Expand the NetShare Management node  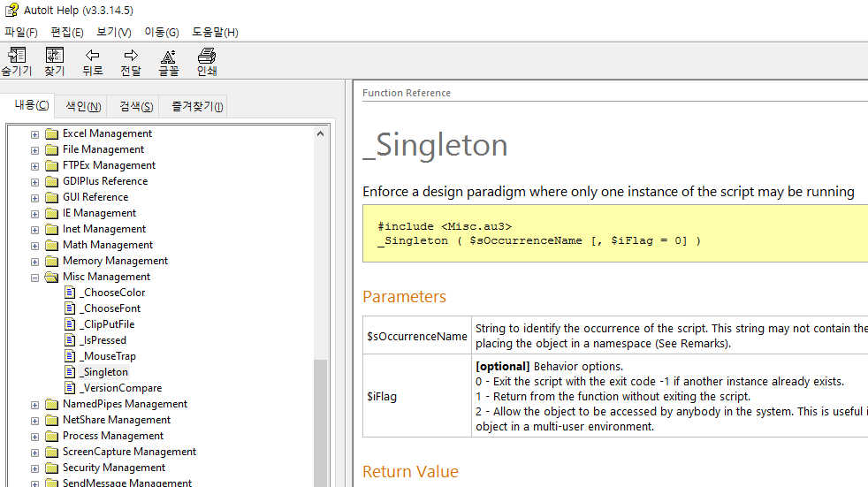(x=34, y=421)
